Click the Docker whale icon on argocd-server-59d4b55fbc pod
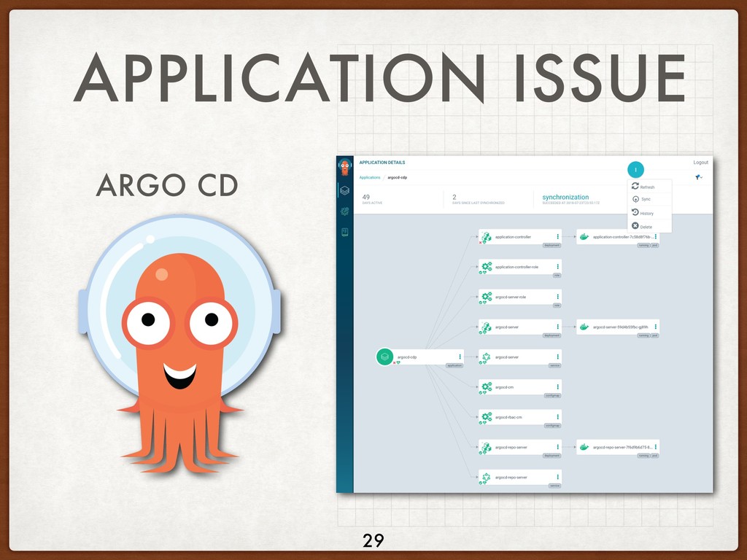Image resolution: width=747 pixels, height=560 pixels. [584, 327]
